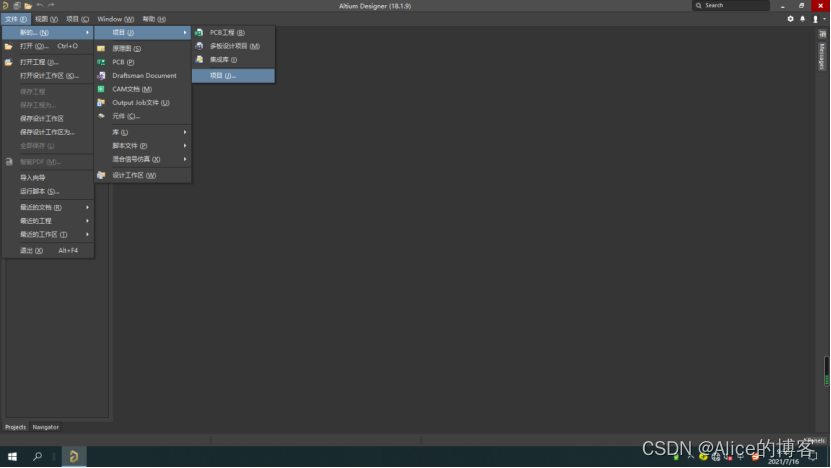Open the 视图 (V) menu
Screen dimensions: 831x468
tap(46, 19)
